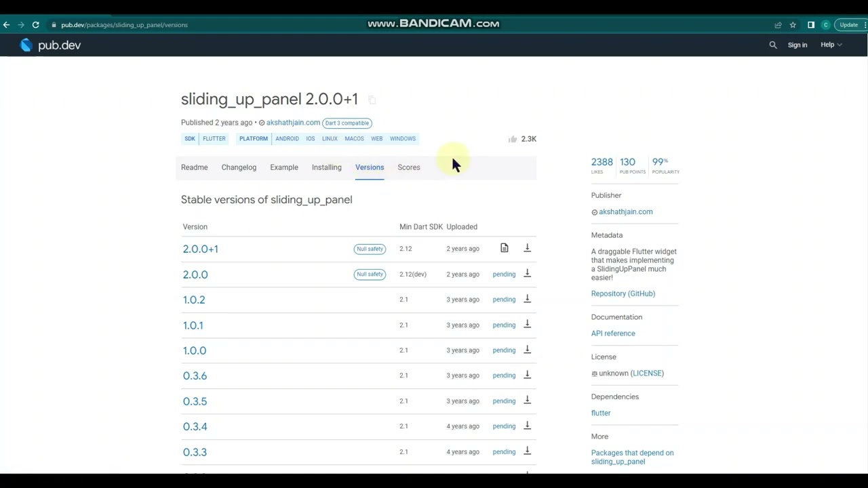Open version 1.0.1 link
Screen dimensions: 868x488
tap(193, 325)
